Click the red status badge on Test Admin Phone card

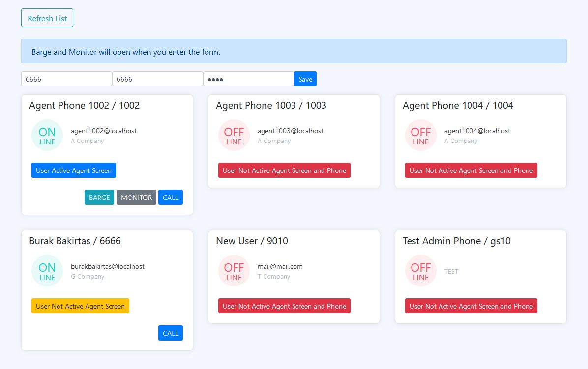[x=471, y=306]
